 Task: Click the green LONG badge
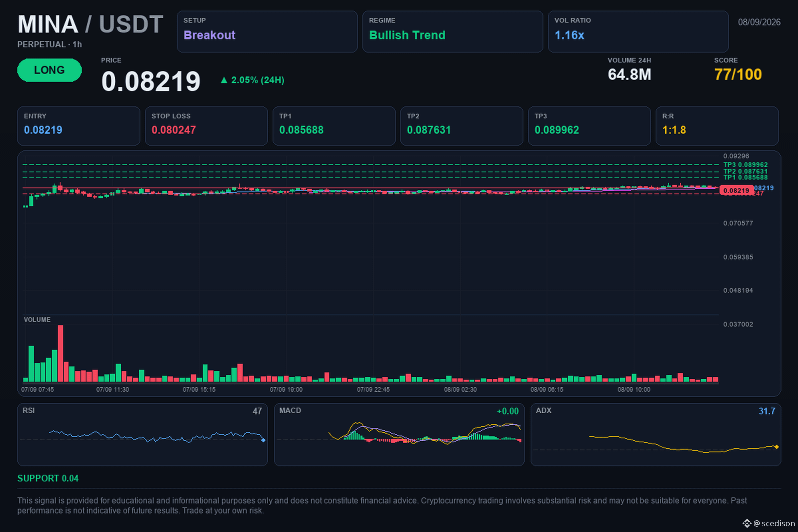(x=50, y=70)
